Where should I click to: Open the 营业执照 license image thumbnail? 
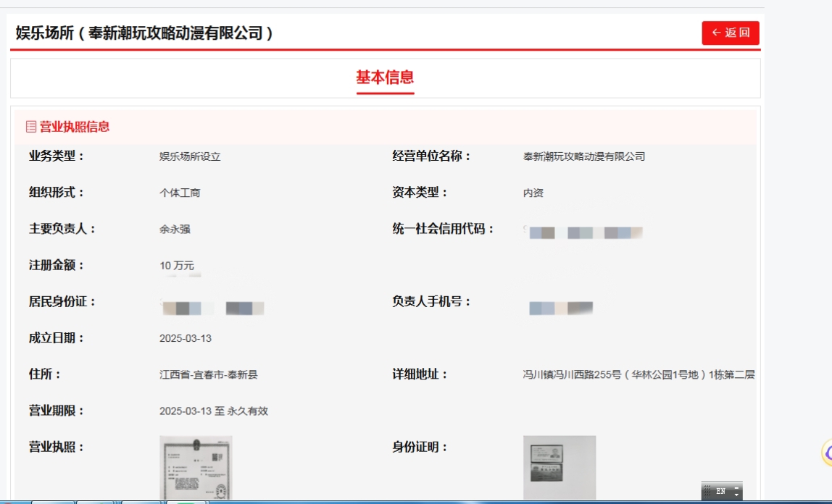click(196, 467)
